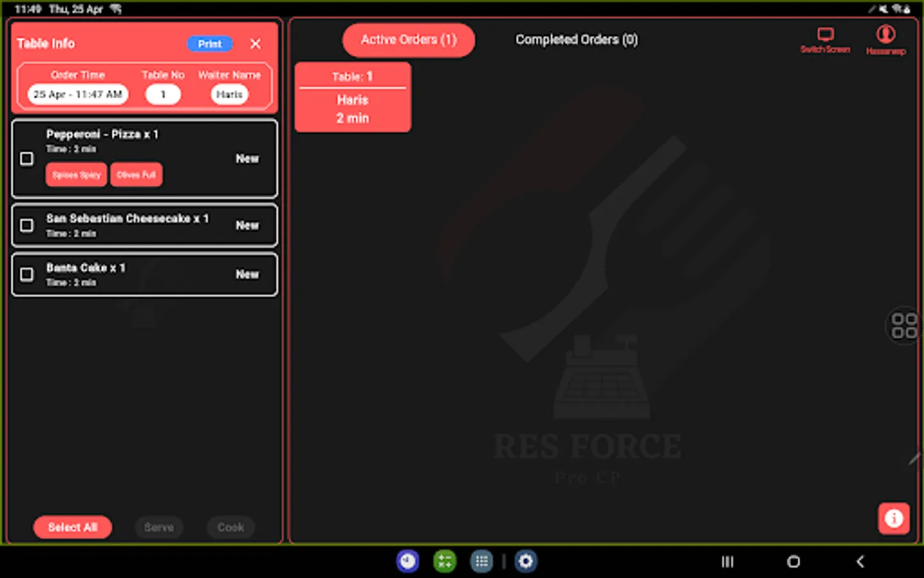Tap the Android back navigation button

[860, 561]
